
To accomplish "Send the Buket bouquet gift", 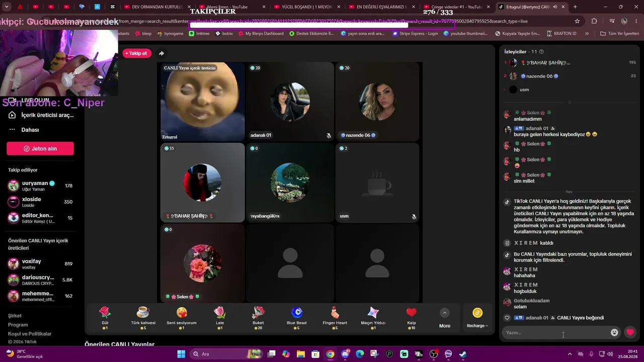I will coord(258,318).
